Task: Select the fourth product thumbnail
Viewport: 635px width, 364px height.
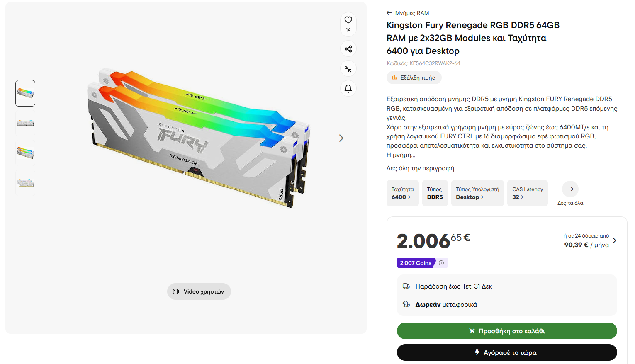Action: tap(25, 183)
